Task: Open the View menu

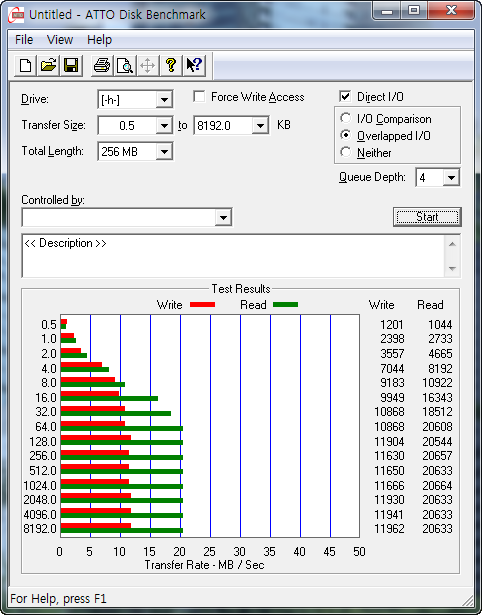Action: pyautogui.click(x=60, y=40)
